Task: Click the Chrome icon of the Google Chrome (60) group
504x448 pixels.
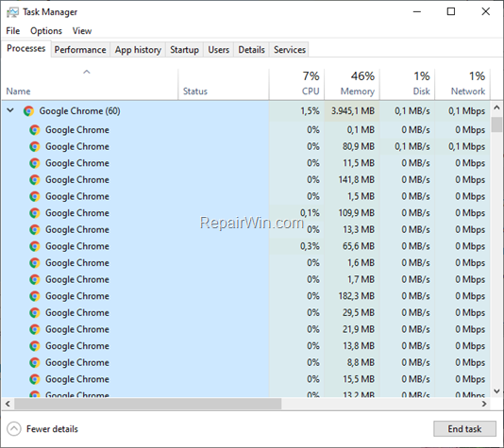Action: (x=28, y=111)
